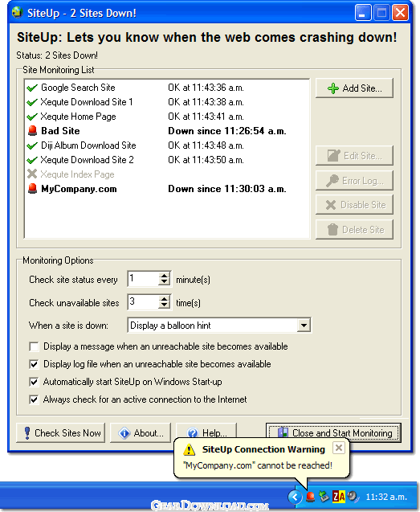Click the red SiteUp alarm icon in system tray
This screenshot has width=420, height=512.
310,497
